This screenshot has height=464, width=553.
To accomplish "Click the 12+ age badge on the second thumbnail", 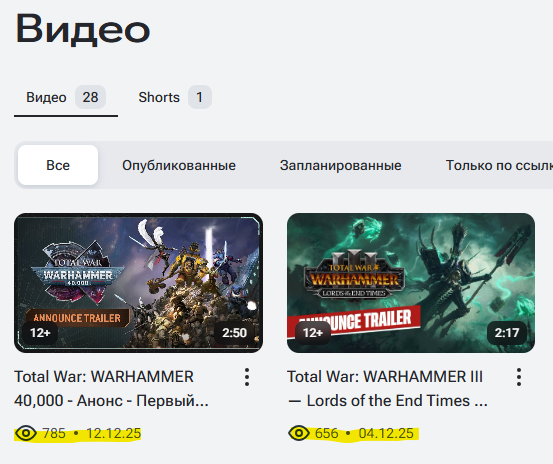I will click(x=312, y=332).
